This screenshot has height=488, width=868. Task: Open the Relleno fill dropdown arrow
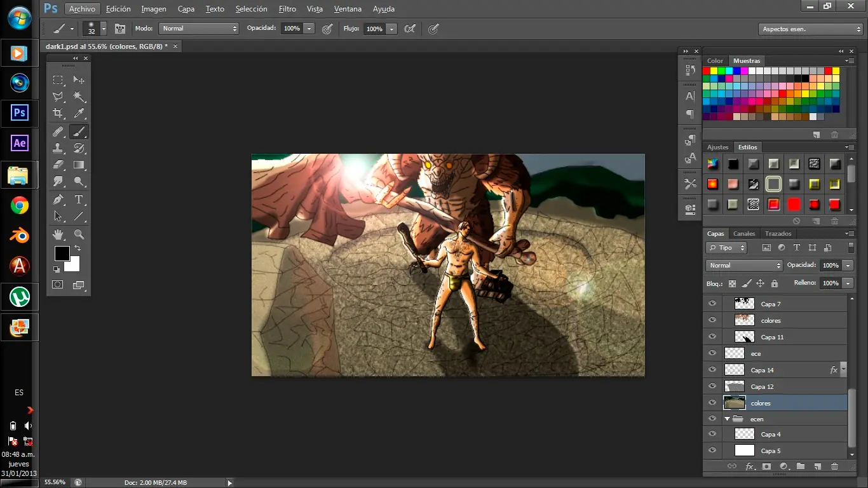point(848,283)
